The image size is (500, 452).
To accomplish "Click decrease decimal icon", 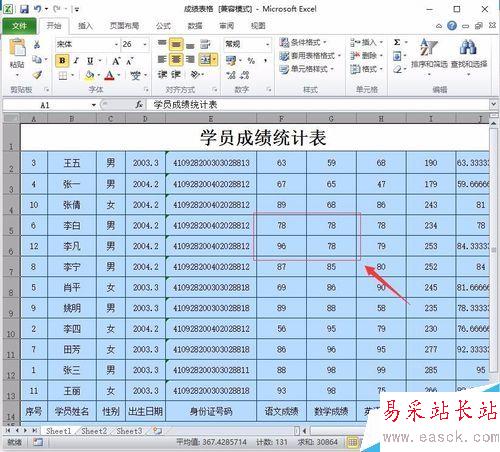I will click(x=245, y=75).
